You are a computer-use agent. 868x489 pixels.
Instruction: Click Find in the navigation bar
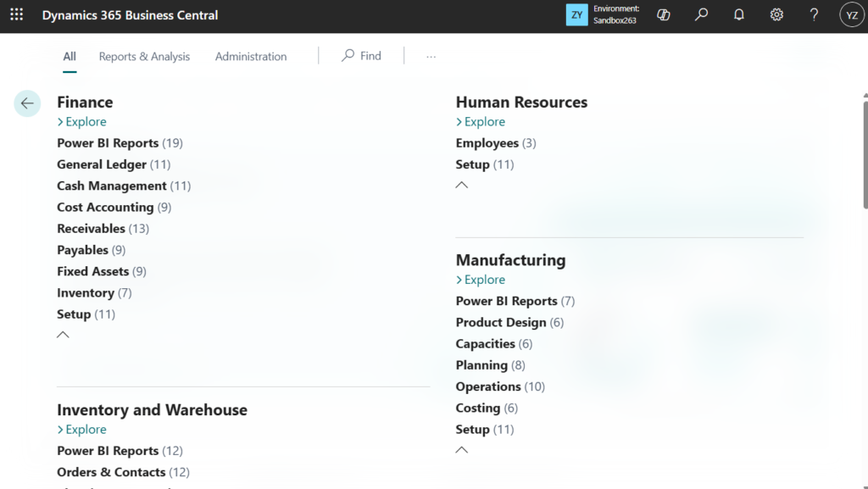tap(362, 56)
